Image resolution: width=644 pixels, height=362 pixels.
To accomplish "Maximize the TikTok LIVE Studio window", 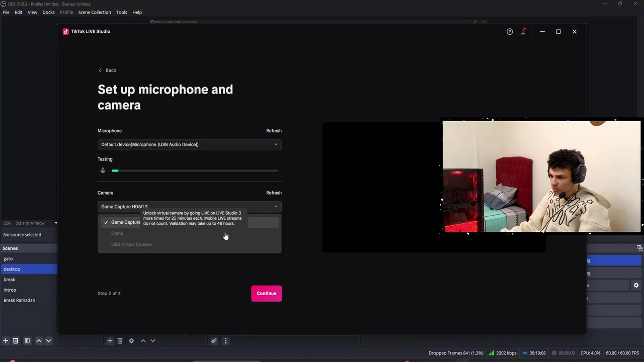I will pos(558,32).
